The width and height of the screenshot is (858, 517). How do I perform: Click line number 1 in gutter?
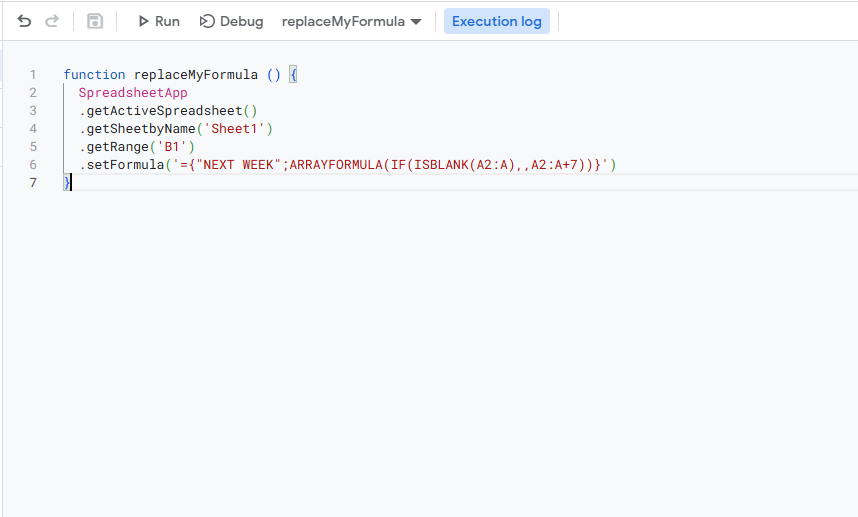pos(33,74)
